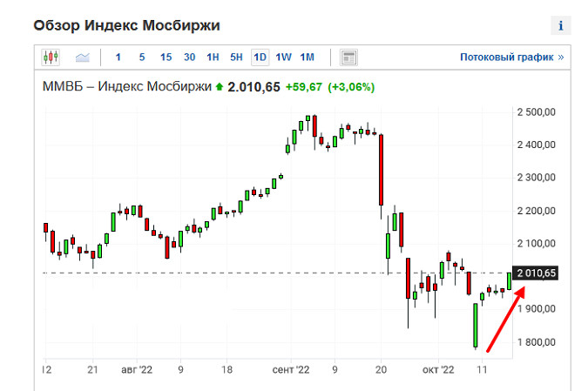Select the 1 minute interval

point(118,57)
